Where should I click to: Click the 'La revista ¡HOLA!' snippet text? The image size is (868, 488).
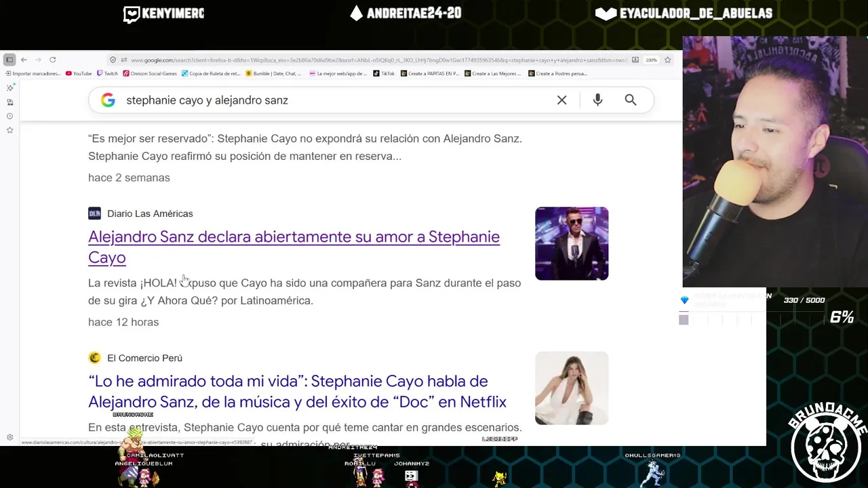coord(304,291)
